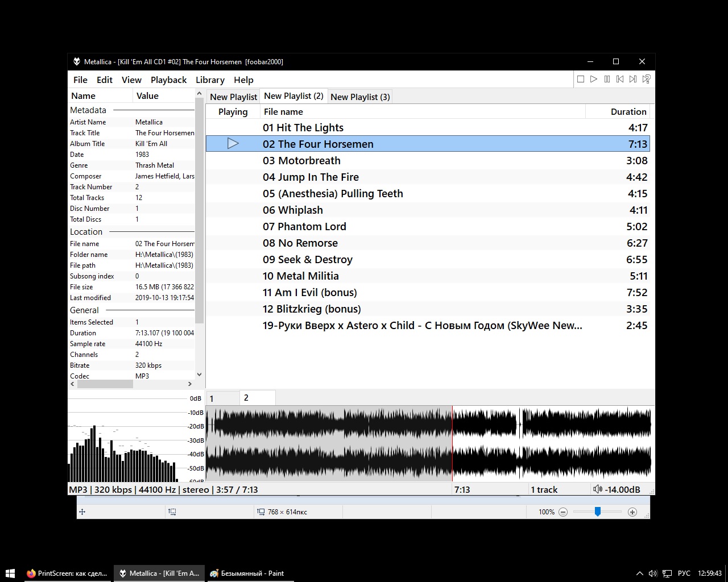Sort playlist by the Duration column header

click(628, 112)
